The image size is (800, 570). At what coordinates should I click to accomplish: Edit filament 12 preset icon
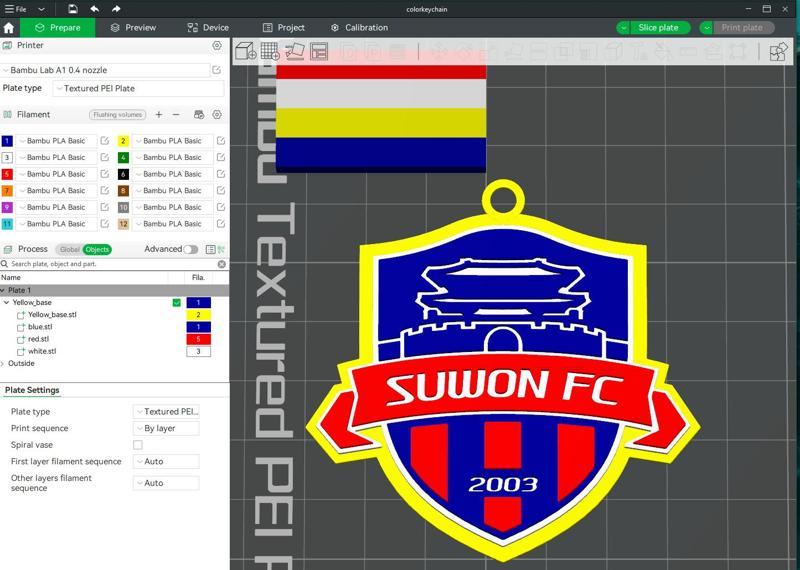220,224
